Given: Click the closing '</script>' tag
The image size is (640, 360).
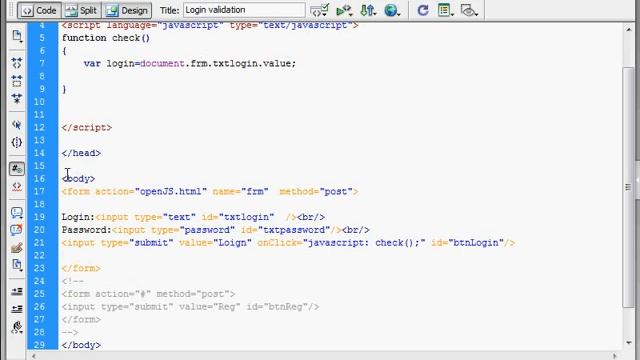Looking at the screenshot, I should pos(87,127).
